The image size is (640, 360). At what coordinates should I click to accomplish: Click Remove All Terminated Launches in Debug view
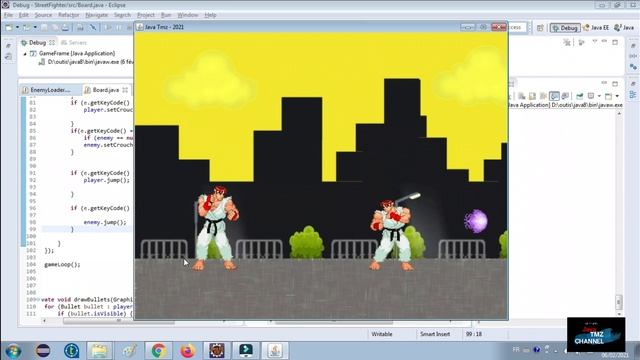(x=567, y=42)
